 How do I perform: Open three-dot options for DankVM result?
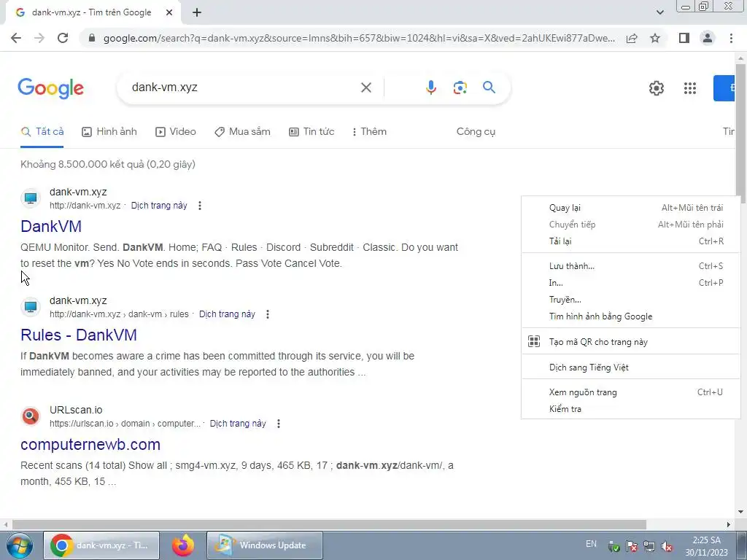tap(200, 206)
